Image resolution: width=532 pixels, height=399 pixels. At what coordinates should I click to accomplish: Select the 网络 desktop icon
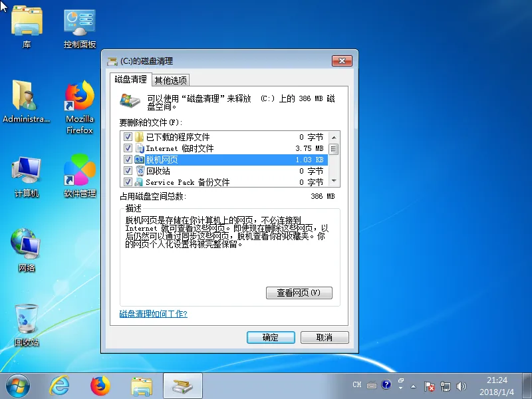click(x=27, y=251)
